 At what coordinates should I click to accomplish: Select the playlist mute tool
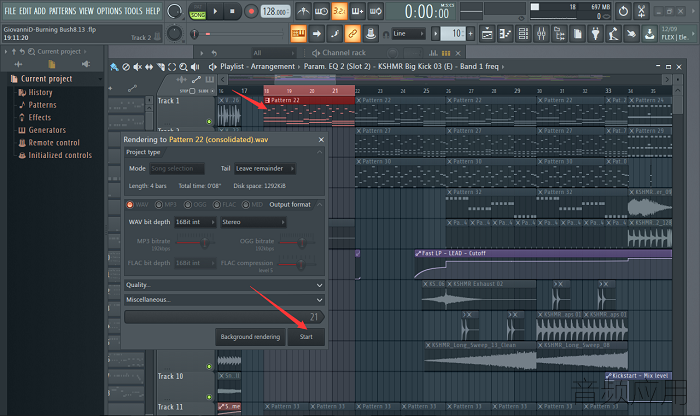[138, 67]
